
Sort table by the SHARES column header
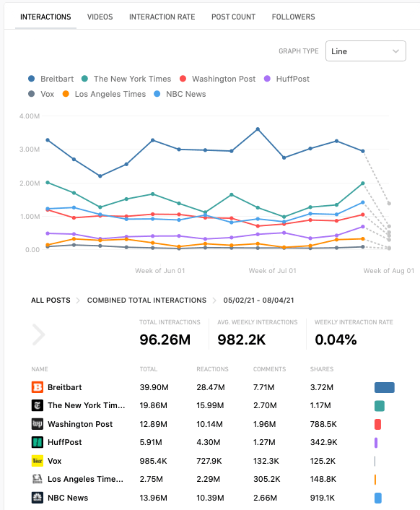(x=322, y=369)
